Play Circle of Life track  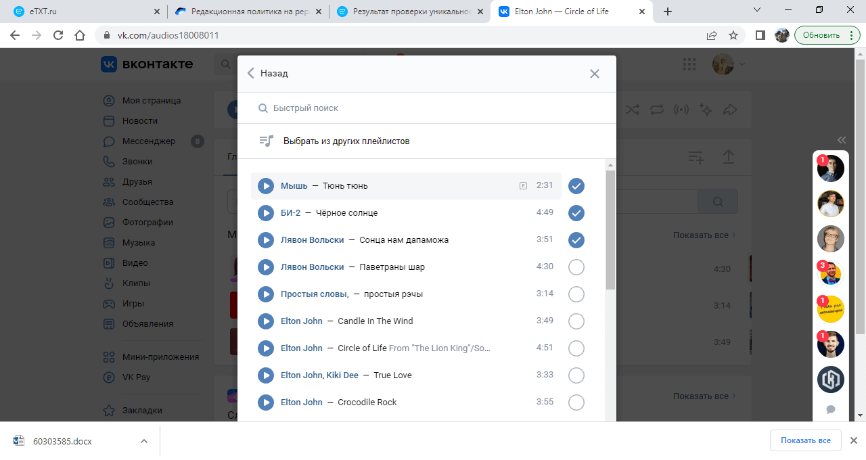[x=266, y=348]
